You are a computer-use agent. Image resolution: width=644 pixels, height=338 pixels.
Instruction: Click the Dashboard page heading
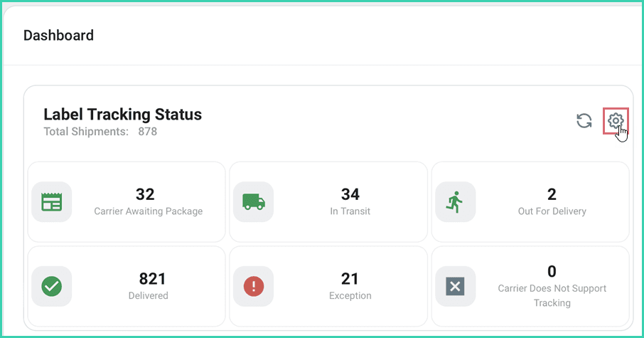58,35
